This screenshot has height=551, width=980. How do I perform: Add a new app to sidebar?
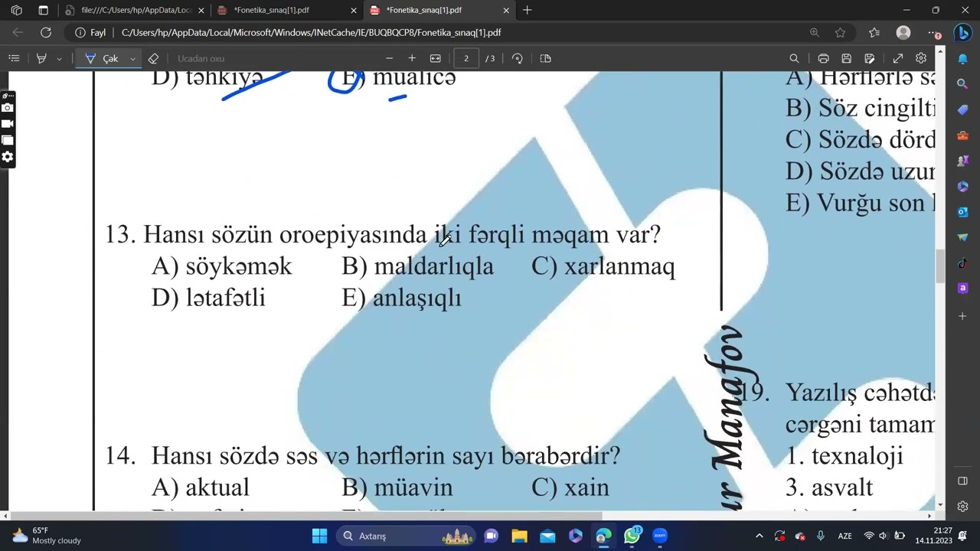(962, 315)
